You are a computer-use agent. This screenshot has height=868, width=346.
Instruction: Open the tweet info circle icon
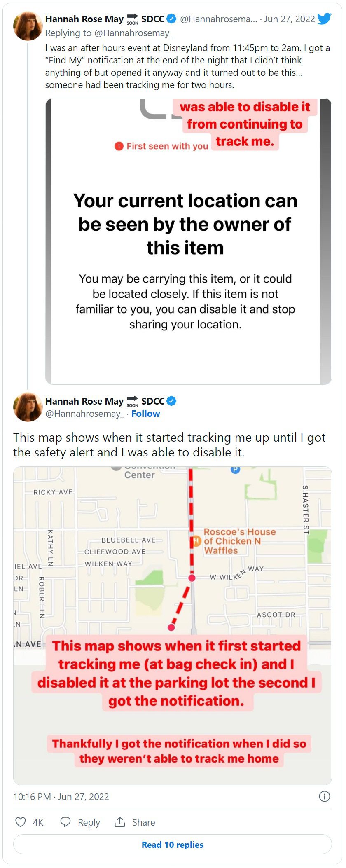pyautogui.click(x=325, y=796)
